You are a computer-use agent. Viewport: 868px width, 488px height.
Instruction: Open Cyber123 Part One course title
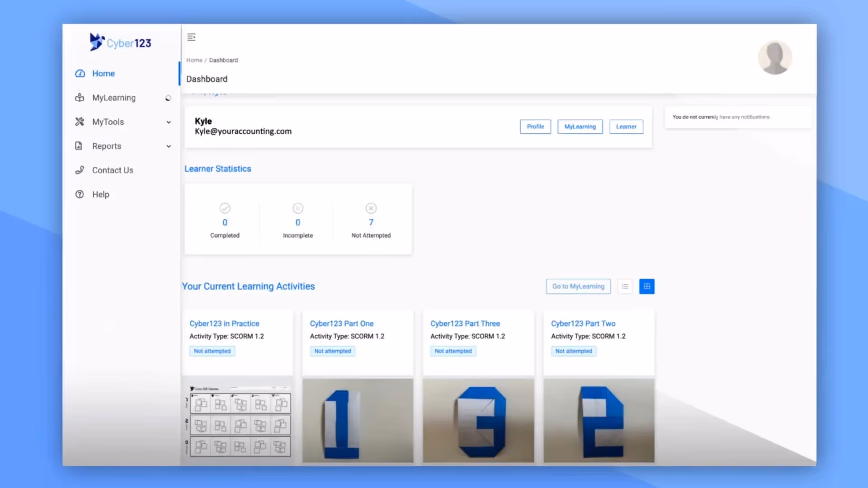click(341, 324)
